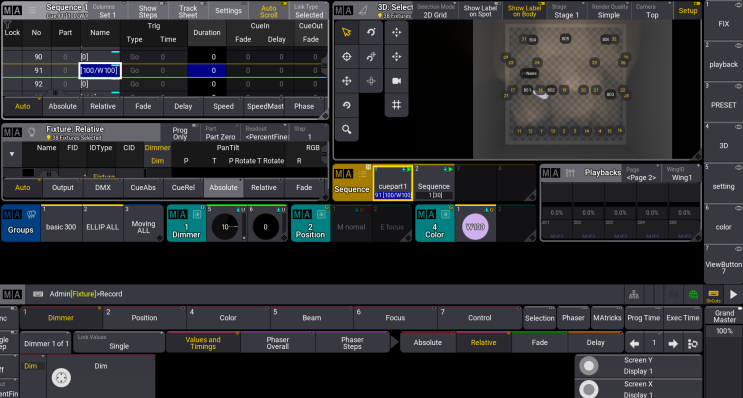The height and width of the screenshot is (398, 743).
Task: Toggle Prog Only in Fixture sheet
Action: click(x=180, y=133)
